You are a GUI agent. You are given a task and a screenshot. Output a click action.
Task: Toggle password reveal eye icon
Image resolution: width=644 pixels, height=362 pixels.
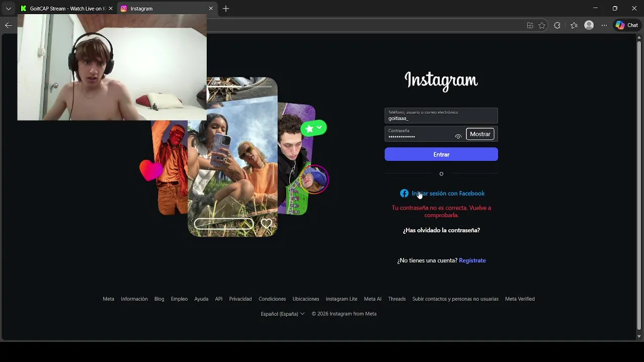[x=458, y=136]
